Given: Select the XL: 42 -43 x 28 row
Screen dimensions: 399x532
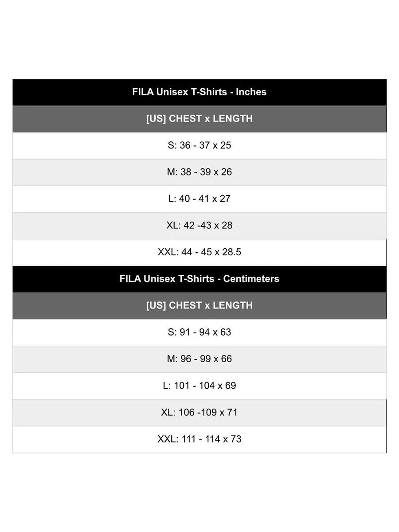Looking at the screenshot, I should (199, 225).
